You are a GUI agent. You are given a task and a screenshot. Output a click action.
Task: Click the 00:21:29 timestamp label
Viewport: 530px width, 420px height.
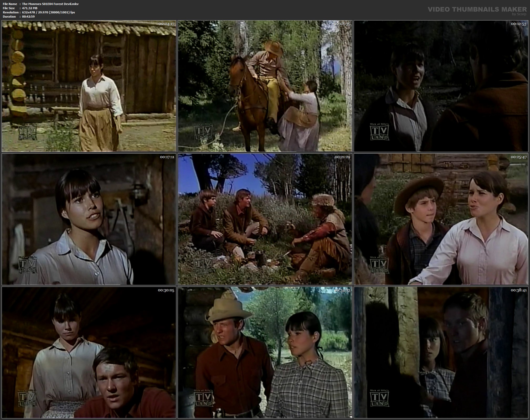click(x=342, y=157)
